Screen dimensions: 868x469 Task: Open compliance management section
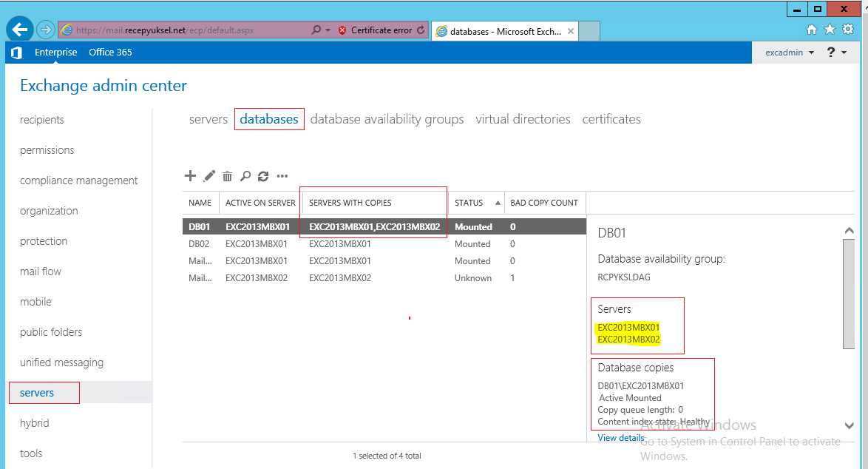click(x=78, y=180)
